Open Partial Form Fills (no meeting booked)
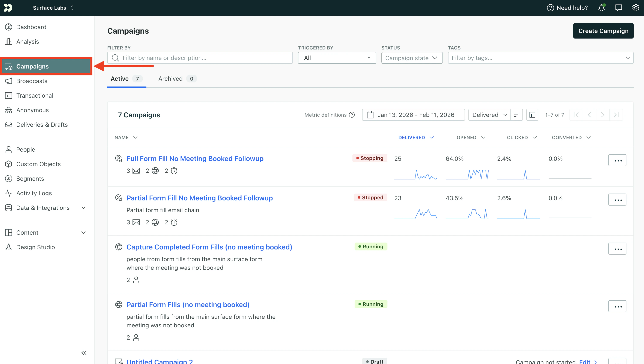Viewport: 644px width, 364px height. 188,304
